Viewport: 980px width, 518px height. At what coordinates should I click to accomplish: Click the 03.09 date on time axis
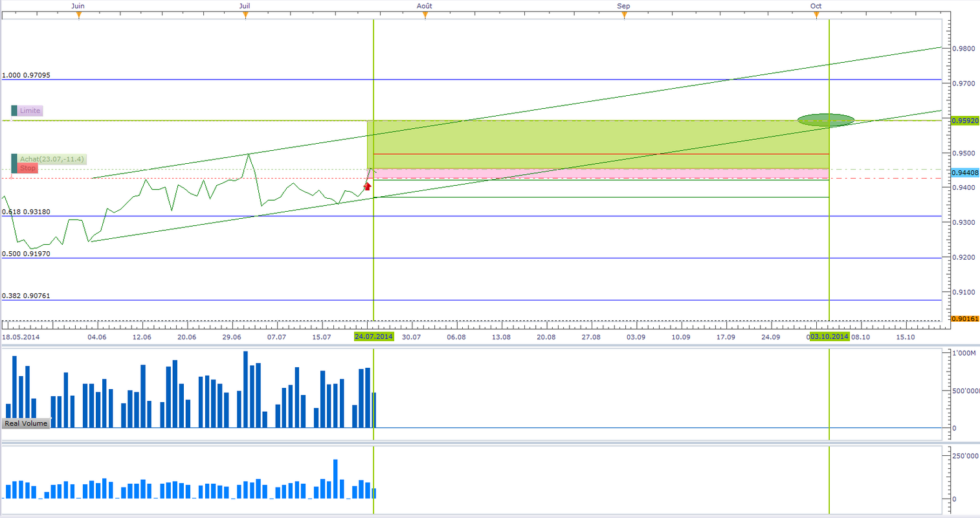point(636,337)
